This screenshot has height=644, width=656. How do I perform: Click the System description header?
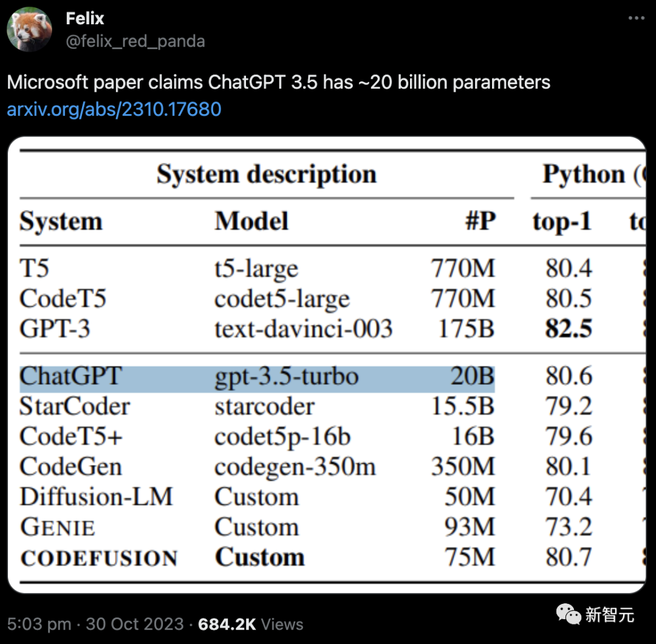[266, 175]
